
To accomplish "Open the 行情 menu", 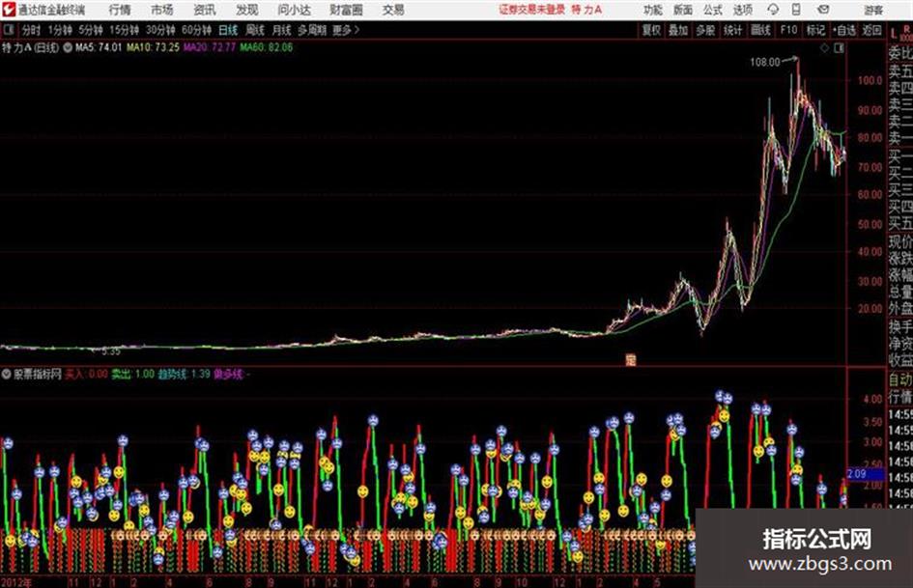I will point(120,10).
